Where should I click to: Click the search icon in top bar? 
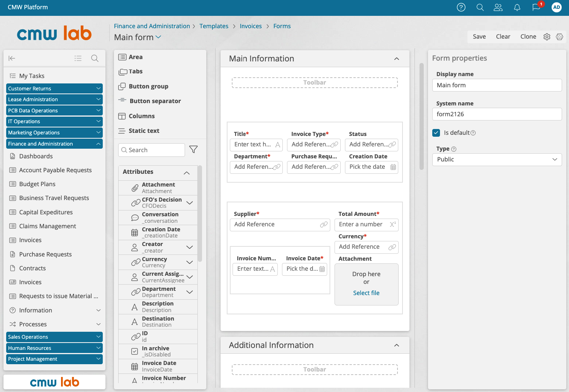tap(480, 7)
